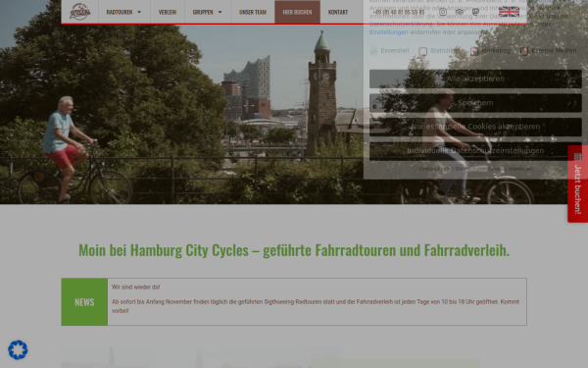
Task: Click the red Jetzt buchen! side tab
Action: click(x=578, y=184)
